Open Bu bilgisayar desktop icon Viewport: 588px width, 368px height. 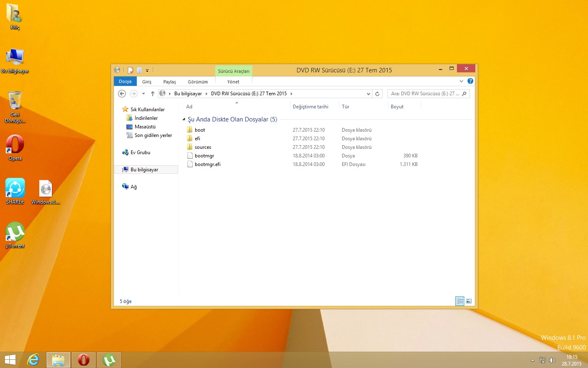point(15,61)
